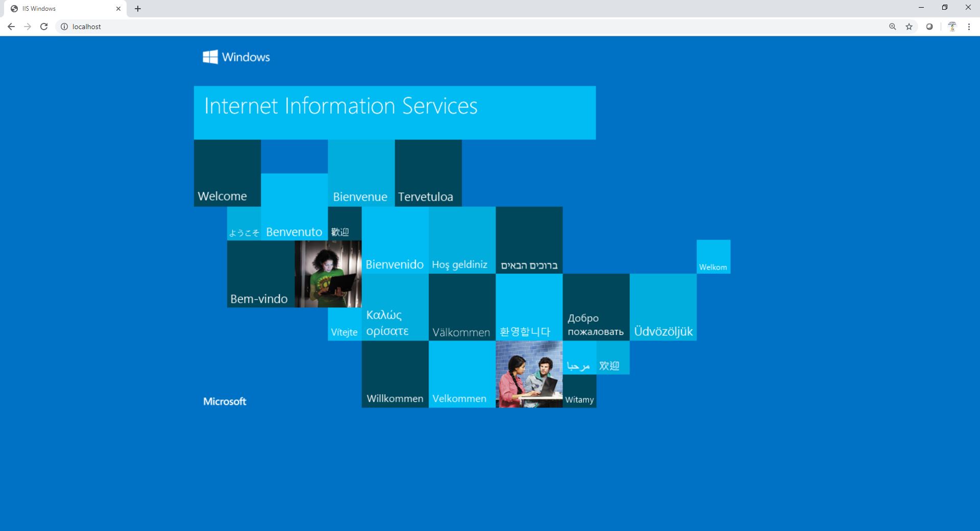View site information for localhost

(64, 27)
